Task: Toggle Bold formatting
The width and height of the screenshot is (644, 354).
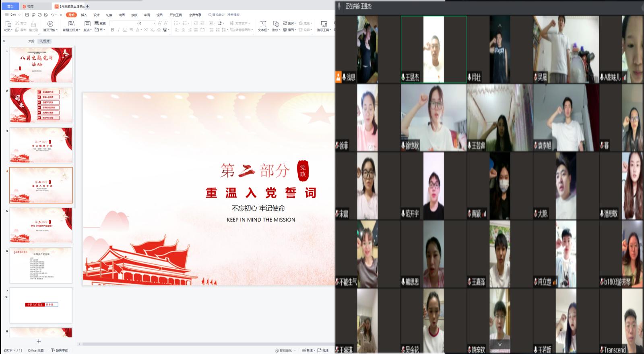Action: pyautogui.click(x=112, y=30)
